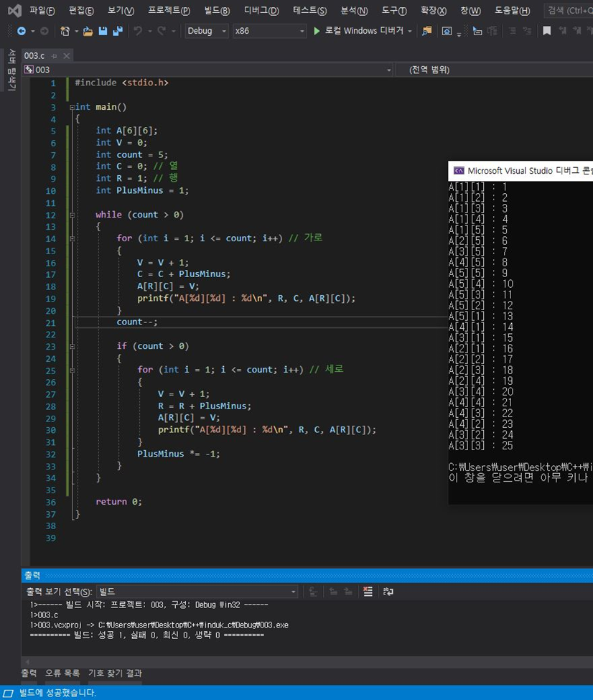Click the Undo arrow icon

138,31
